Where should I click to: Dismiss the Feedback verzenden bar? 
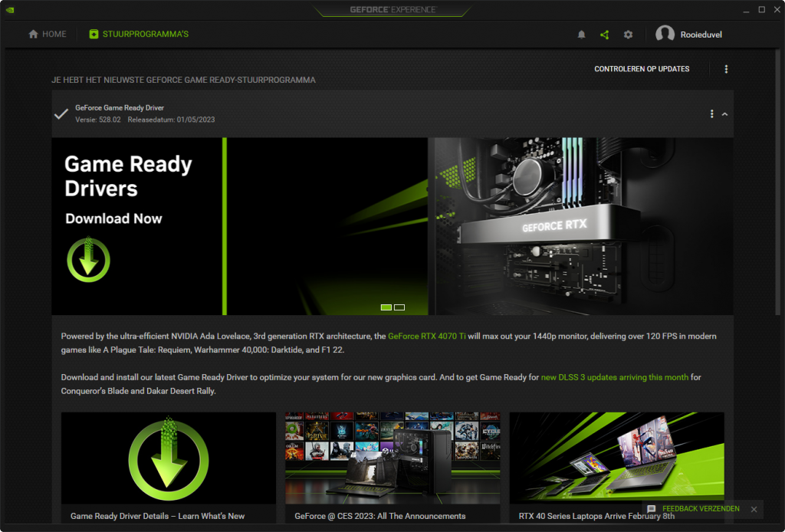[x=754, y=509]
